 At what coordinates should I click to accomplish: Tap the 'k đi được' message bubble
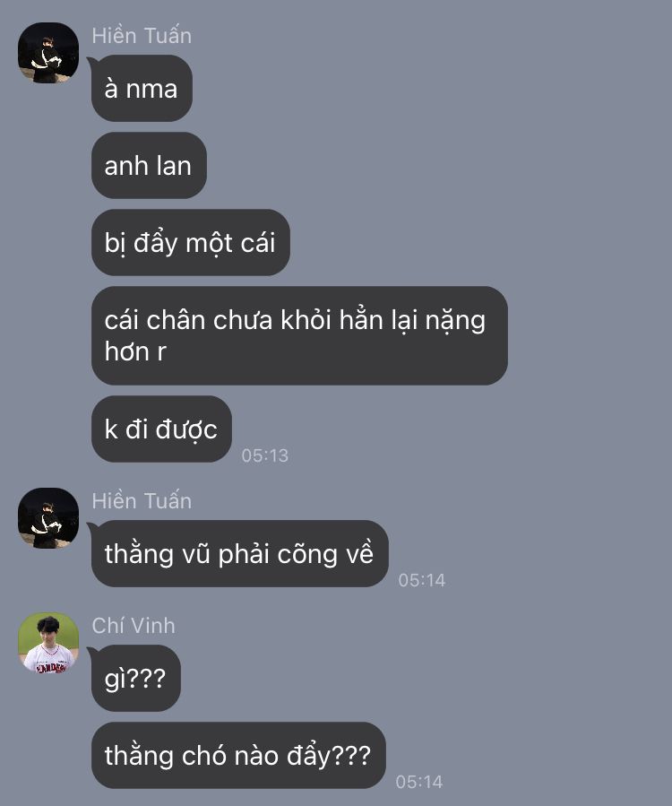[161, 429]
